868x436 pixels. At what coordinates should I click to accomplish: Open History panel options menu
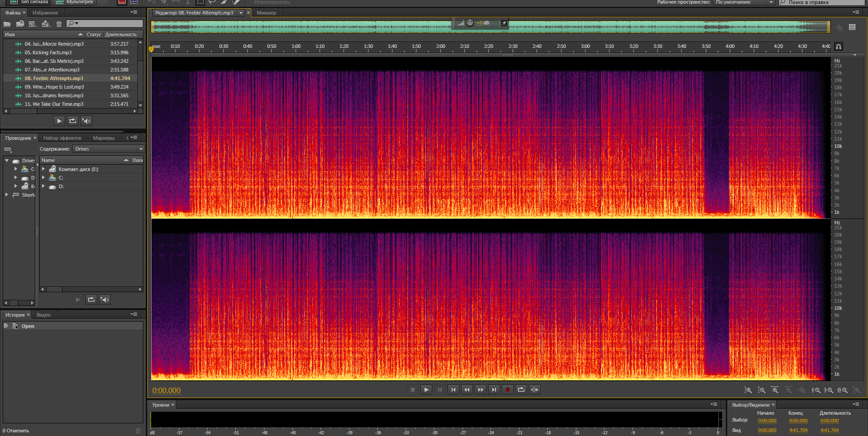134,314
